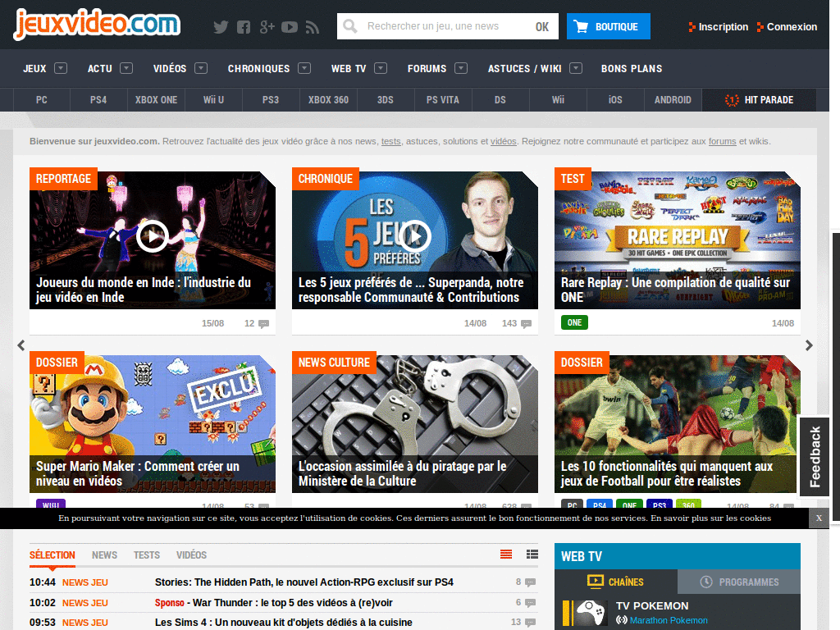Open comments icon for the 14/08 chronique

(x=526, y=323)
